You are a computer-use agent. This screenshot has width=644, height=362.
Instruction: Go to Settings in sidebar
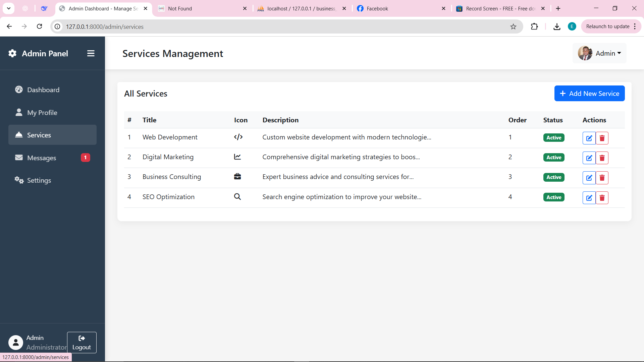click(39, 180)
